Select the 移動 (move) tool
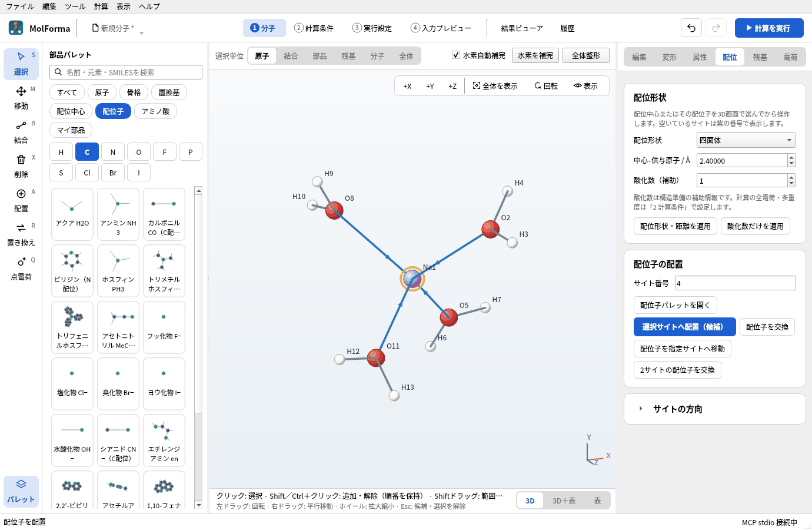The height and width of the screenshot is (530, 812). click(x=21, y=98)
